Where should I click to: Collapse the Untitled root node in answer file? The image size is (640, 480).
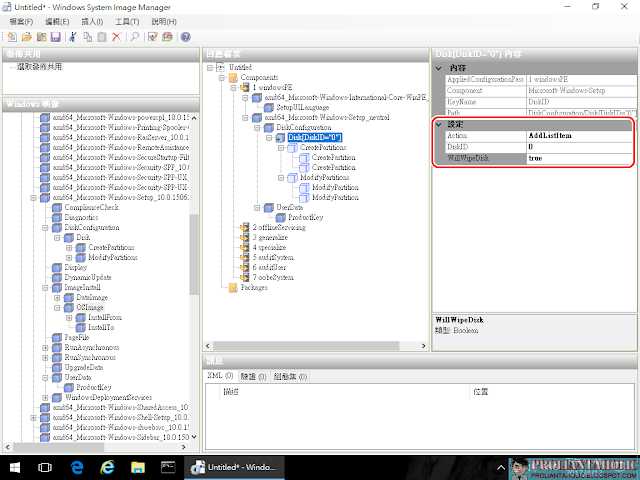209,67
